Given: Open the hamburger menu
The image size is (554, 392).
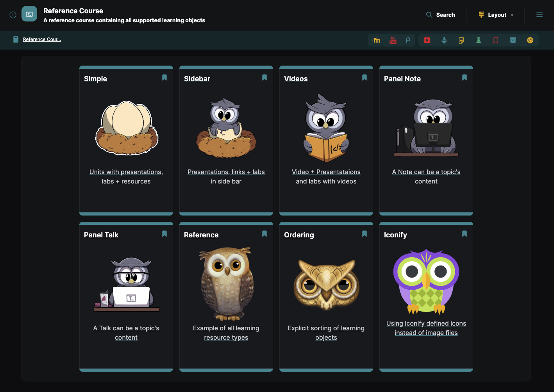Looking at the screenshot, I should coord(540,14).
